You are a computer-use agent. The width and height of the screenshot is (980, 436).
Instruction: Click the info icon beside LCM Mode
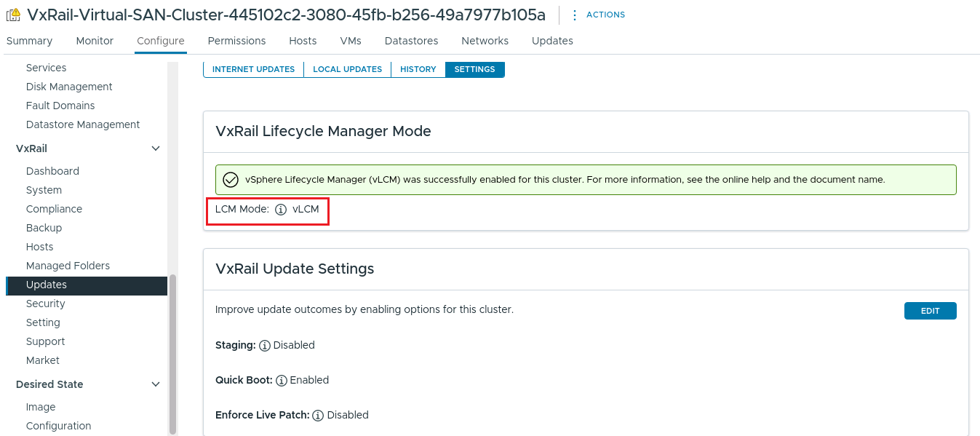(x=280, y=209)
